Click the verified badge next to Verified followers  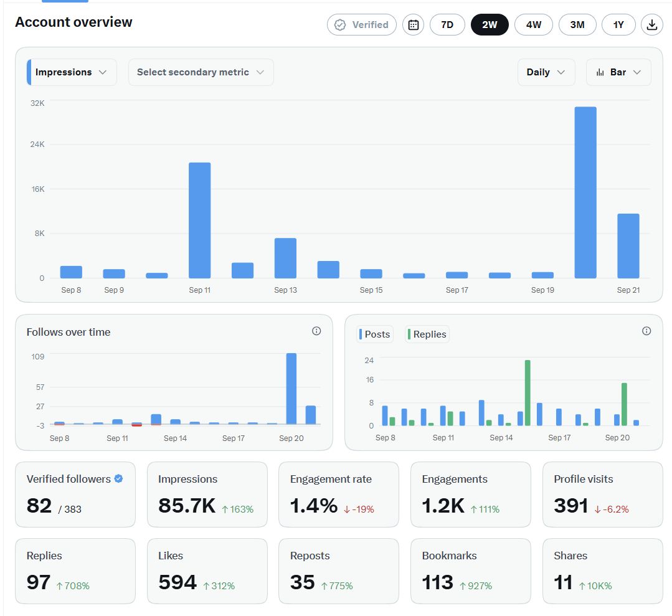[x=119, y=479]
